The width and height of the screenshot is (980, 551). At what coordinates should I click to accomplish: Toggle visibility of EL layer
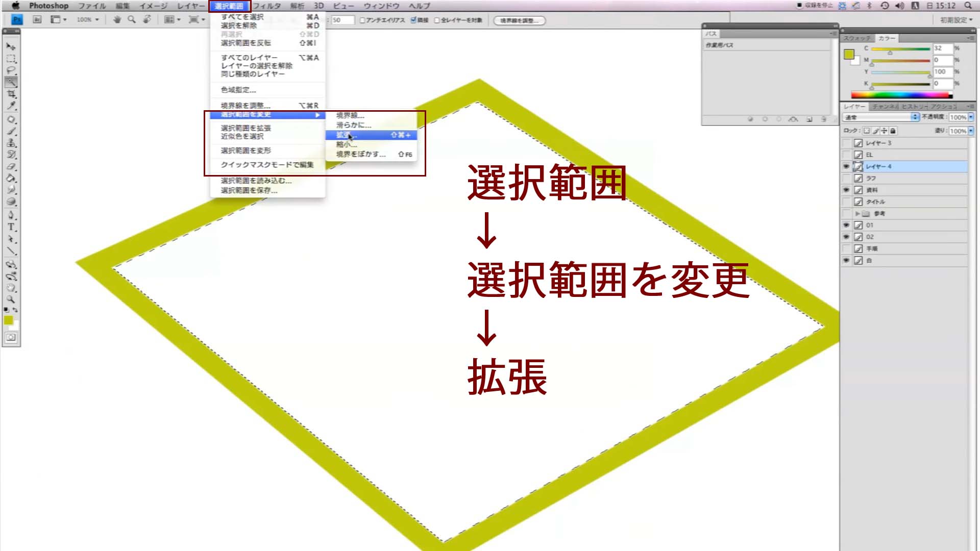846,155
